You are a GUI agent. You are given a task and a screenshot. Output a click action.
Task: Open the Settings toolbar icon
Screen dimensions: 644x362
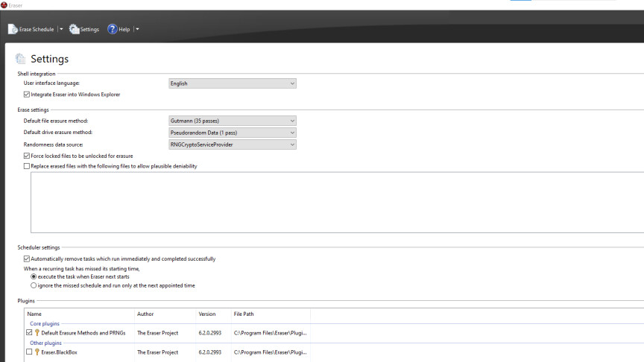pyautogui.click(x=75, y=29)
